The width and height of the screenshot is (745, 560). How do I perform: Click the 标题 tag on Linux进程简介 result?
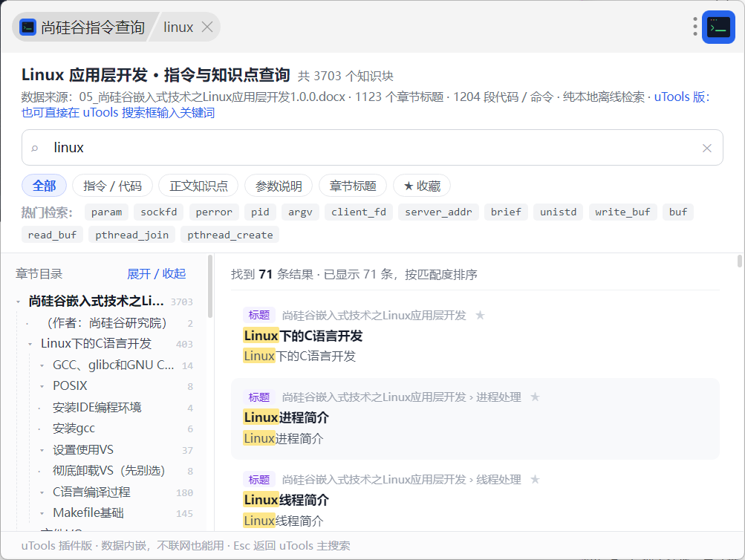(x=259, y=397)
